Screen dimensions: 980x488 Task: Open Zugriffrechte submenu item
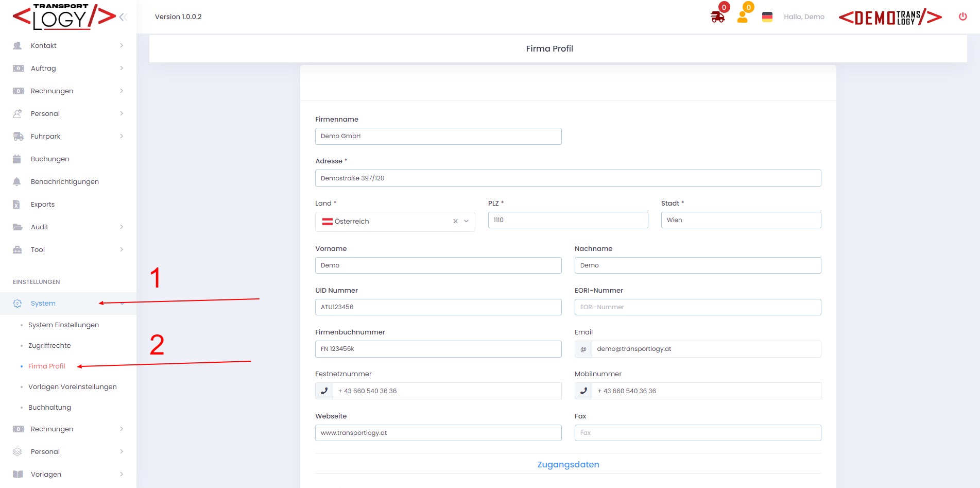tap(49, 345)
